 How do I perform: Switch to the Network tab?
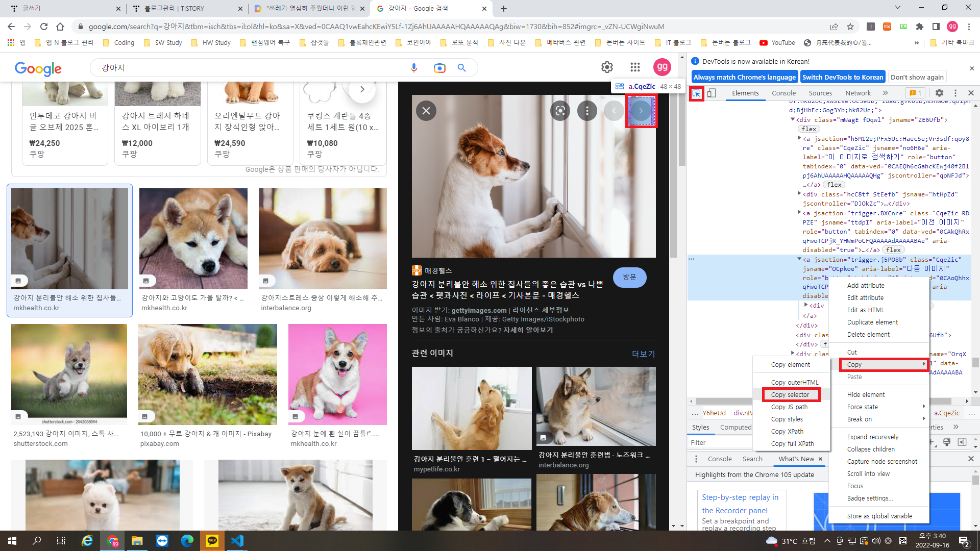858,93
